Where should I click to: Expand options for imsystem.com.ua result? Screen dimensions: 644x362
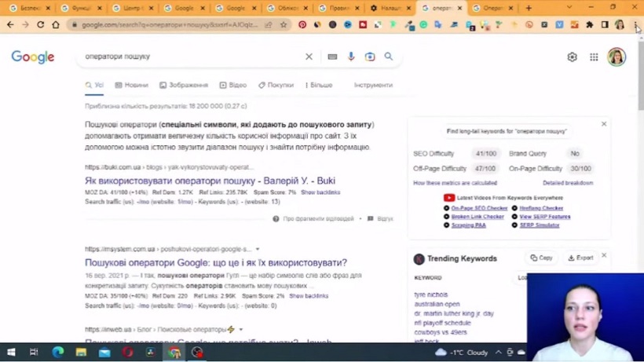258,249
